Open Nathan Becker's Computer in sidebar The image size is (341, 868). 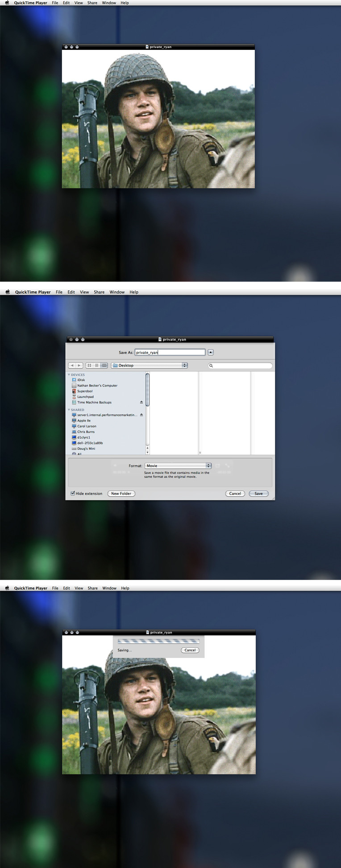click(x=97, y=386)
